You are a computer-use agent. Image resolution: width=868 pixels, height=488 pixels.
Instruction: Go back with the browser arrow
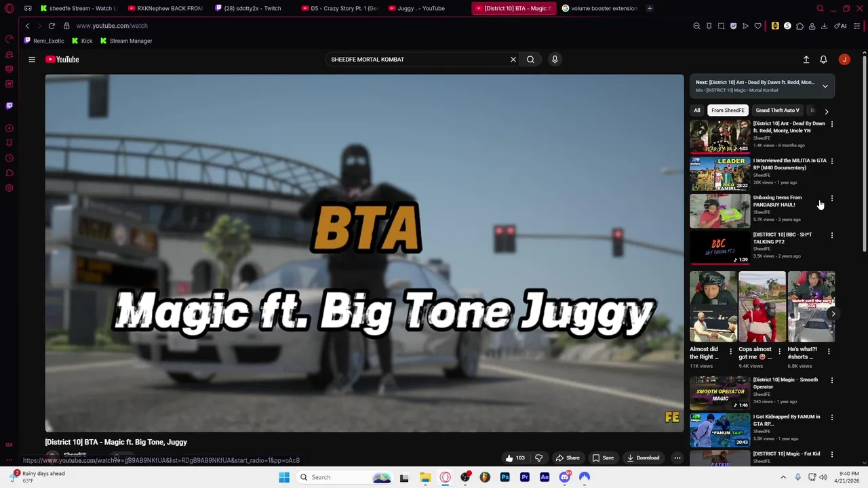pos(27,26)
